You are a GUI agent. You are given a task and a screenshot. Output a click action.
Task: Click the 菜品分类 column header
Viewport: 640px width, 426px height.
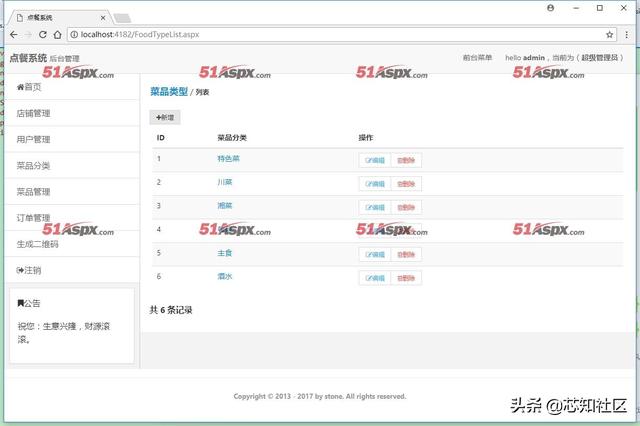232,138
